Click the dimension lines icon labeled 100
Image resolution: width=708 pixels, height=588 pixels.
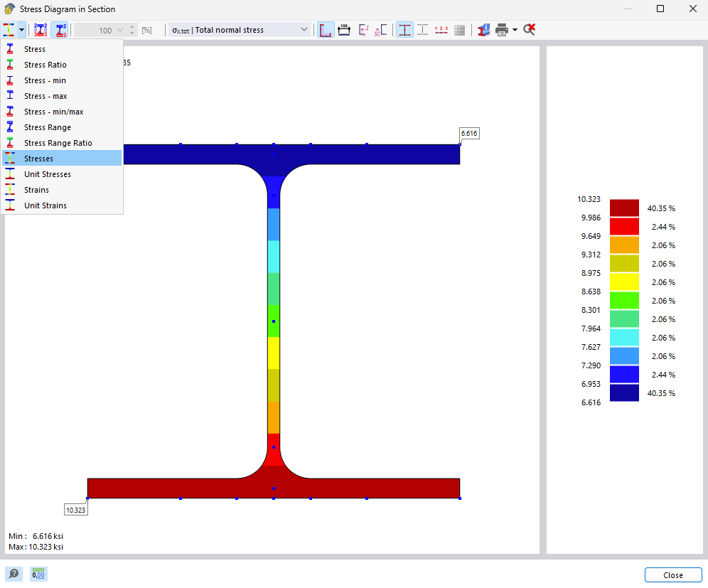click(344, 30)
